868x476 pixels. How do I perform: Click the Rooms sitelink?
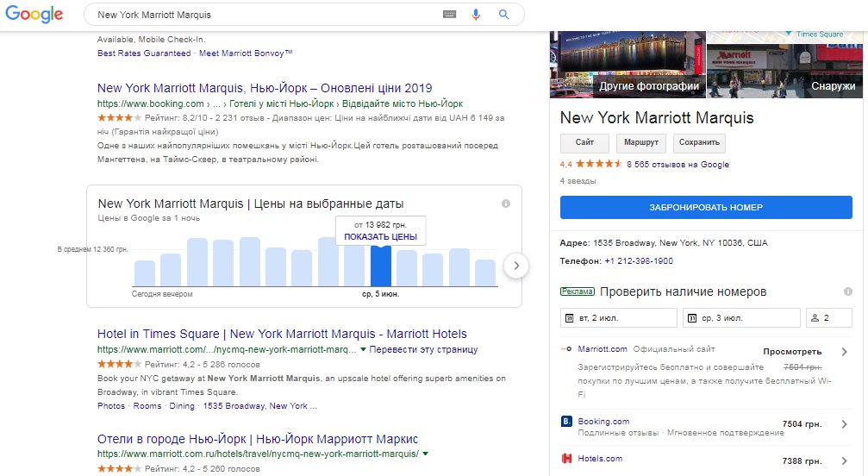click(147, 405)
